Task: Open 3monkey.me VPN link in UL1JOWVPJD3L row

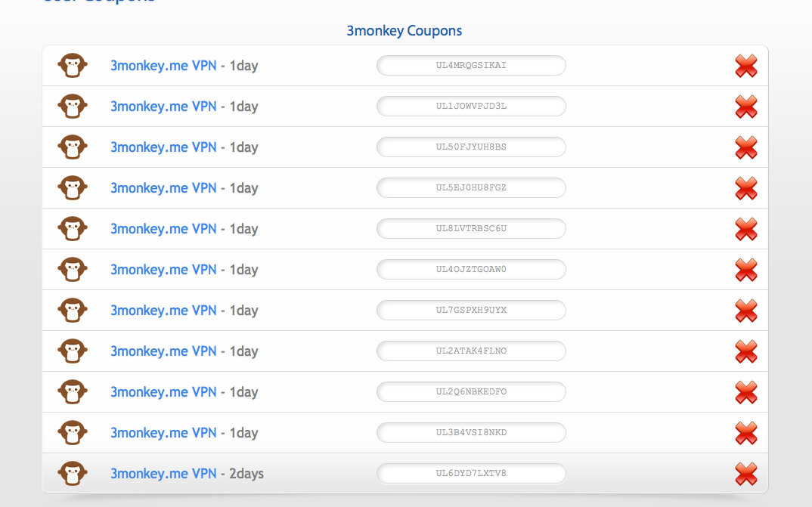Action: [163, 107]
